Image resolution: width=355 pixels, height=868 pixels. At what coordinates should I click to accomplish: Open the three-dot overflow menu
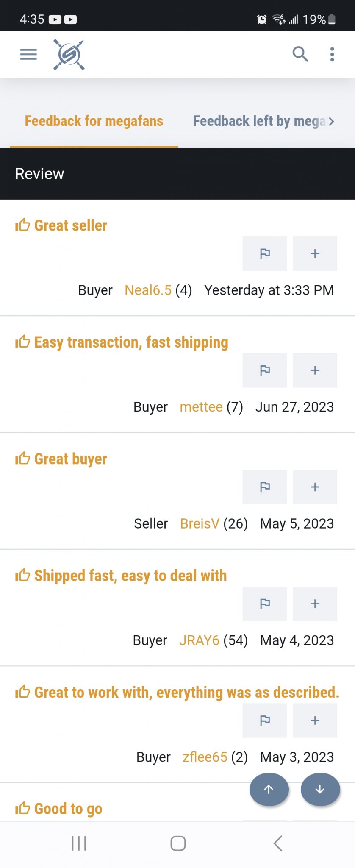point(332,54)
